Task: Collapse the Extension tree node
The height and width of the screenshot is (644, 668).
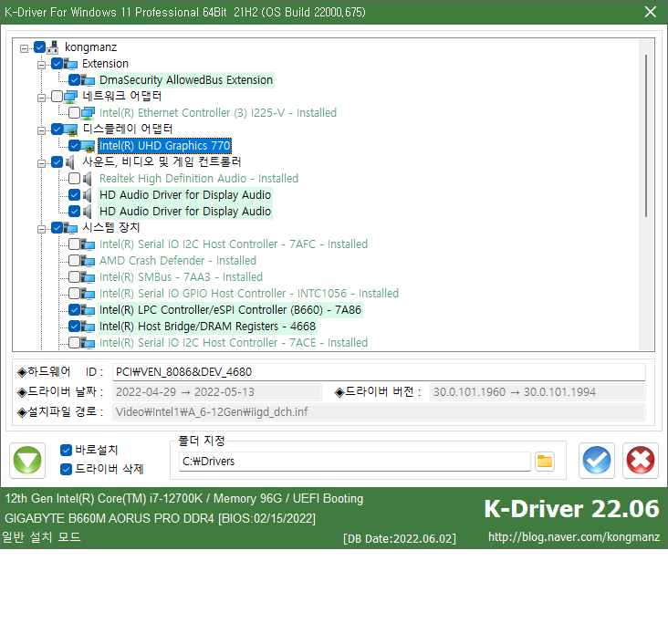Action: (x=41, y=65)
